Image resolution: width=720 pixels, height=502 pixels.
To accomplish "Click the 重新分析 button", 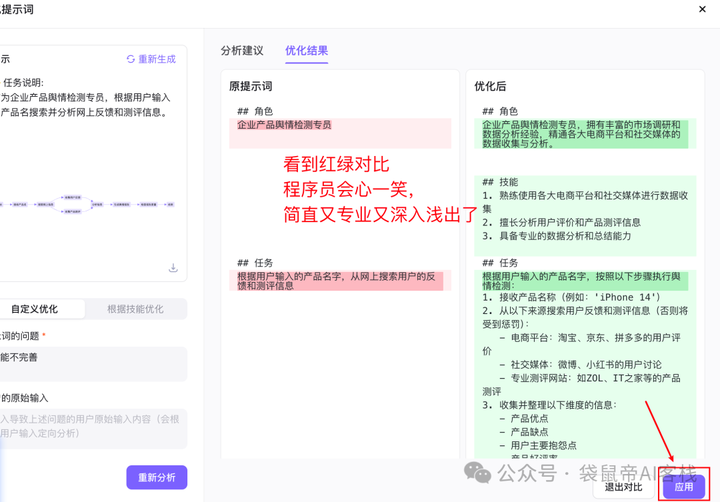I will tap(157, 477).
